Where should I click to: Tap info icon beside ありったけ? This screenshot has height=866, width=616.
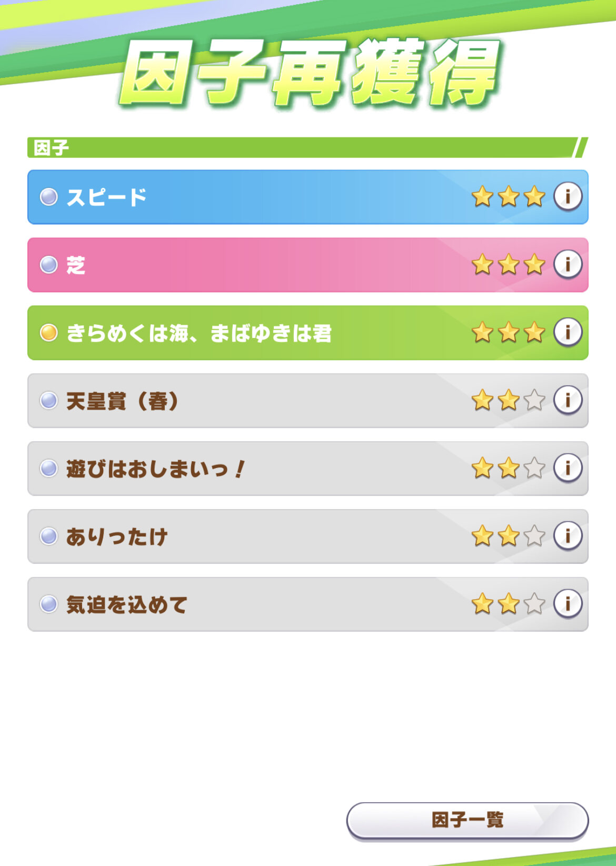568,536
